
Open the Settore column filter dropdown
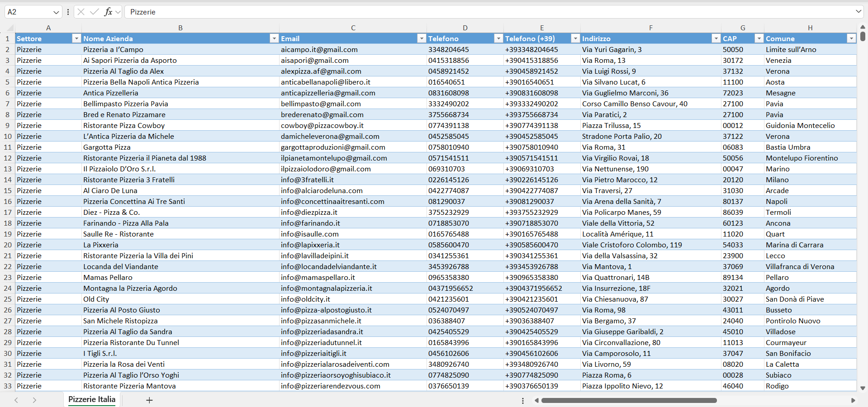(x=76, y=38)
